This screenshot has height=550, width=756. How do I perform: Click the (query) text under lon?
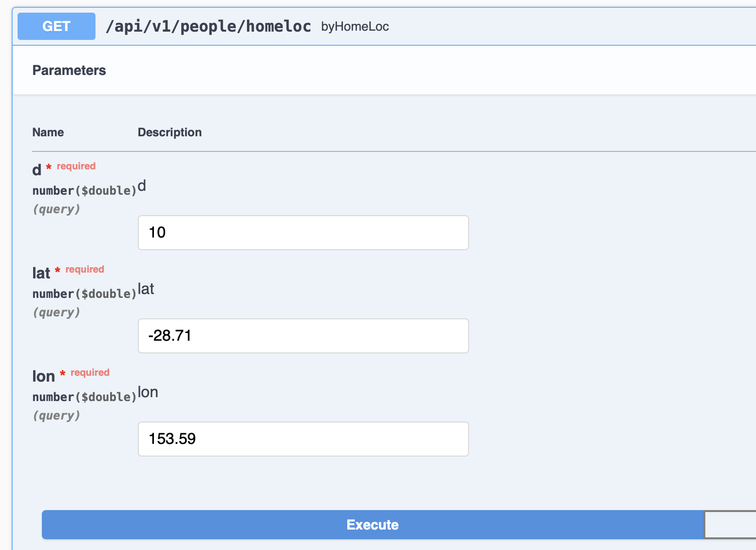tap(57, 416)
